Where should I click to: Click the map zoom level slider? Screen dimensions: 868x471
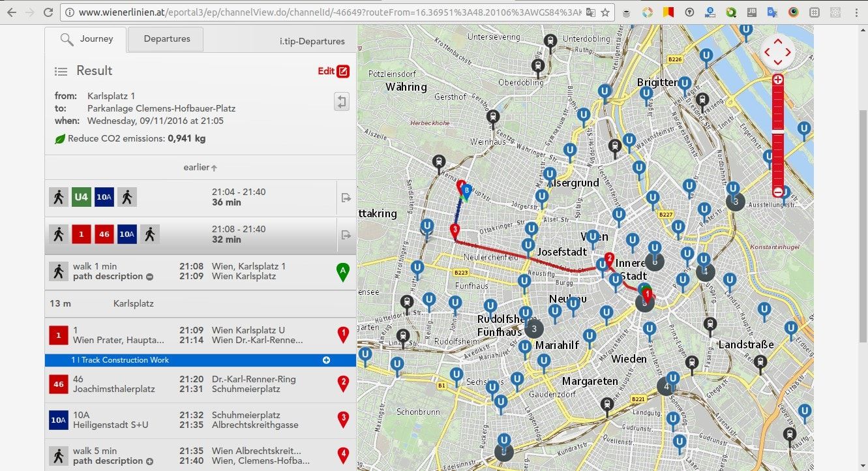point(777,134)
